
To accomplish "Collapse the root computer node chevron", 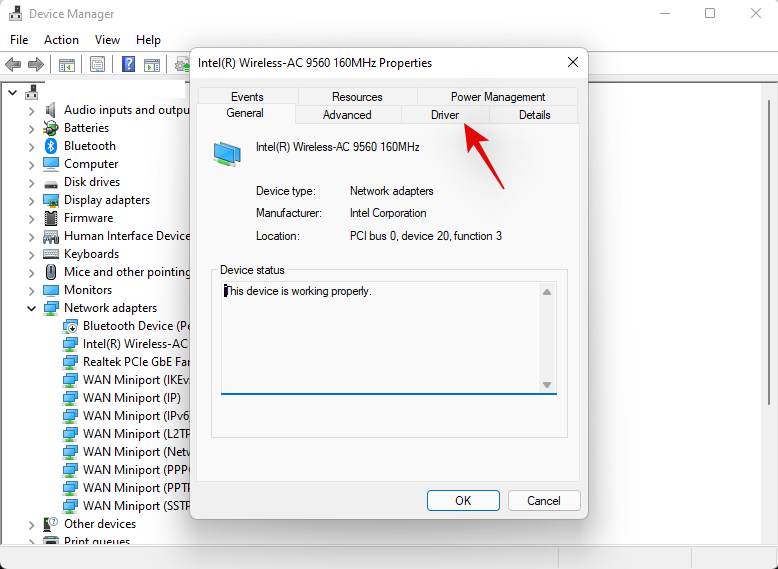I will (12, 92).
